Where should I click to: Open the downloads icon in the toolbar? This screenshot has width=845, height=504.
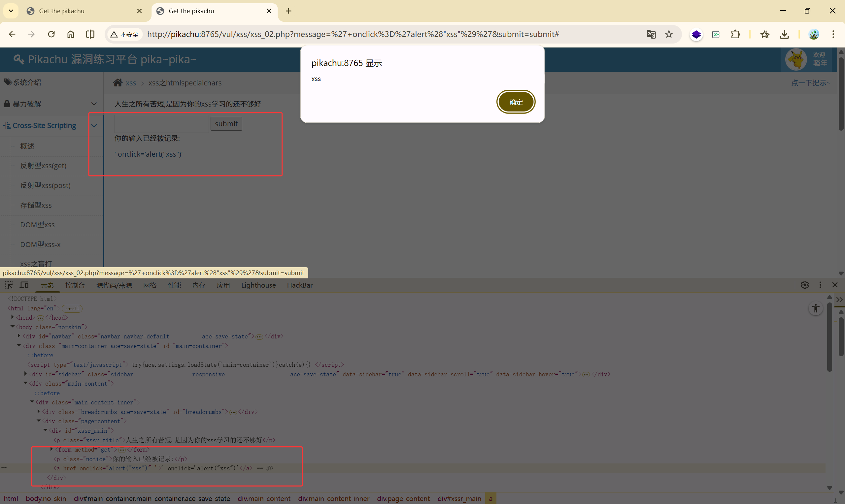tap(784, 34)
